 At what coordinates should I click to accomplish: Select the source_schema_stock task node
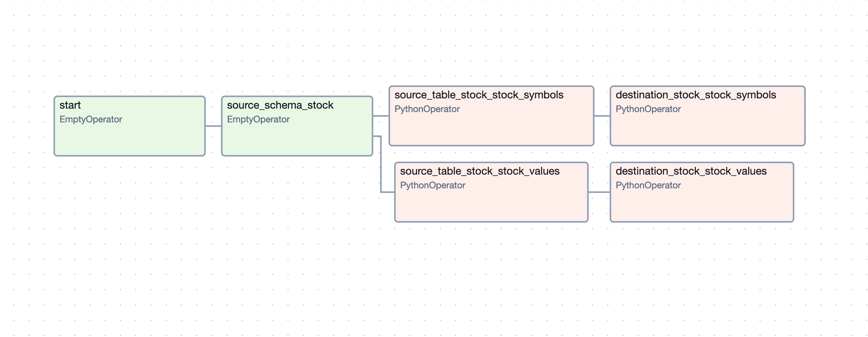[x=297, y=126]
